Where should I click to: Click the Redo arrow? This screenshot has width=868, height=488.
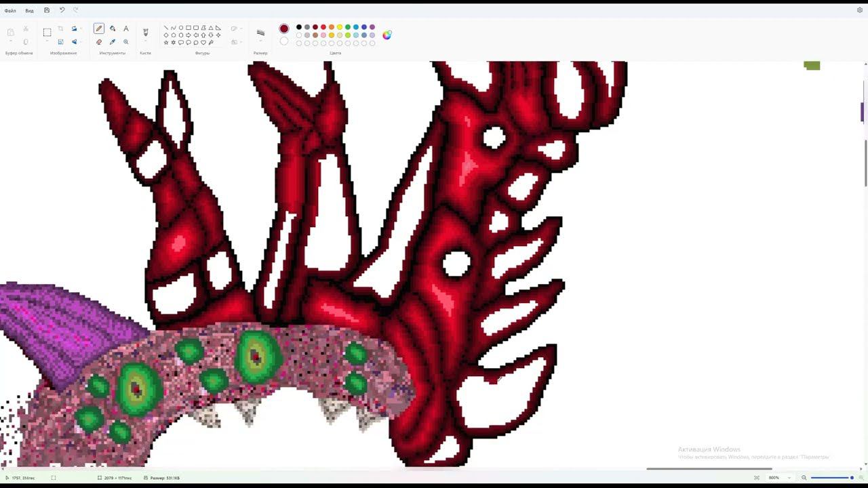(x=75, y=10)
